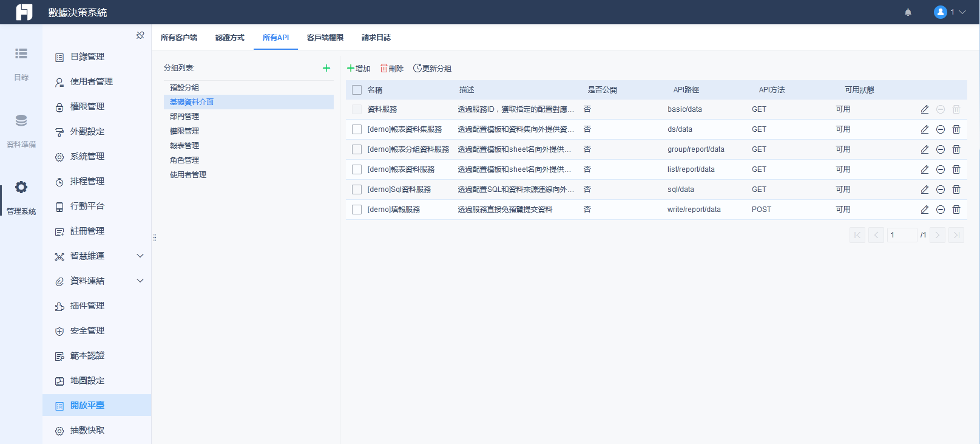Open the 資料準備 database module
This screenshot has width=980, height=444.
pos(21,131)
